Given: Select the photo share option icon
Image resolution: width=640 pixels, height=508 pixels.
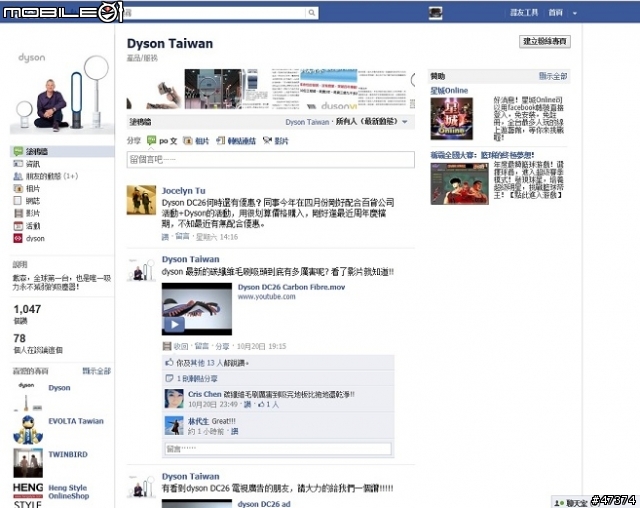Looking at the screenshot, I should [x=188, y=141].
